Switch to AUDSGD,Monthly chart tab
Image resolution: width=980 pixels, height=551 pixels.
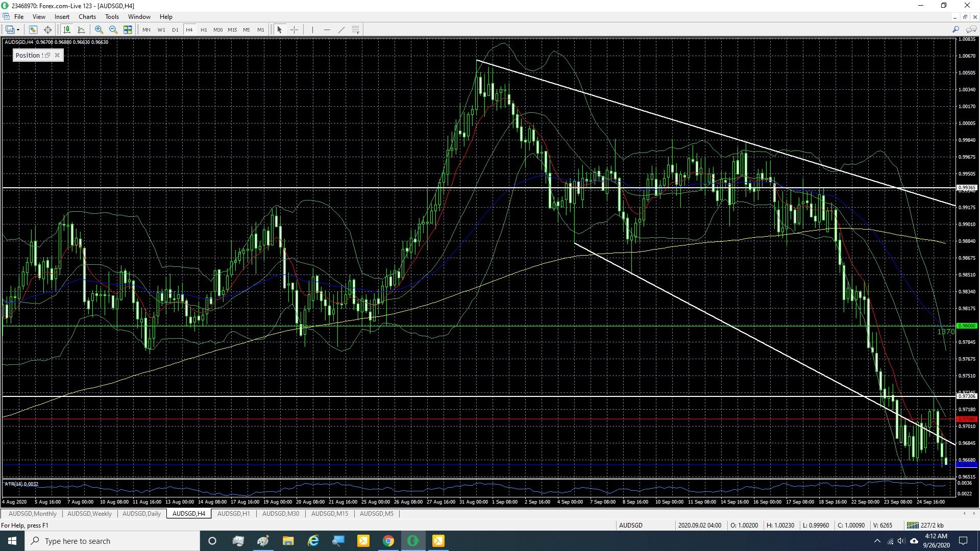[x=33, y=514]
